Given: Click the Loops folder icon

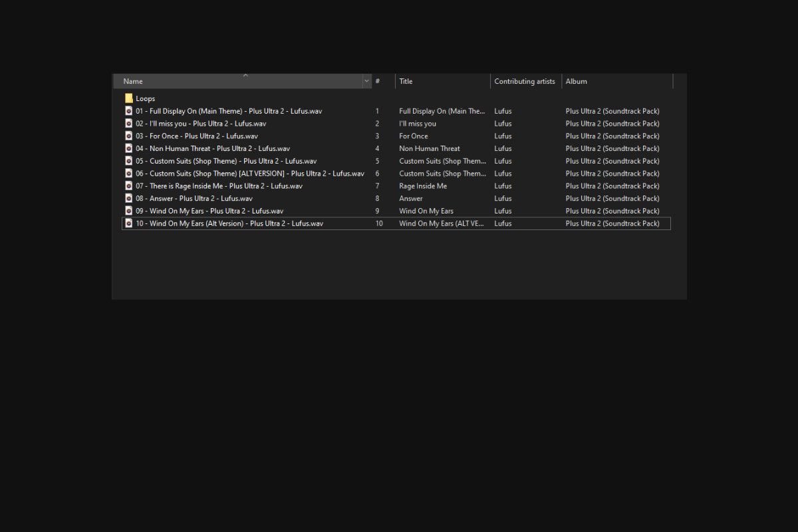Looking at the screenshot, I should click(129, 98).
